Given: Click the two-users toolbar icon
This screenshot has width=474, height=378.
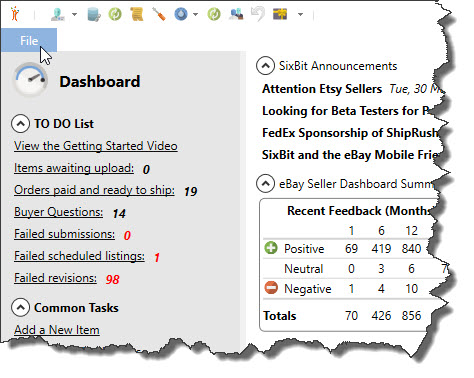Looking at the screenshot, I should [x=236, y=14].
